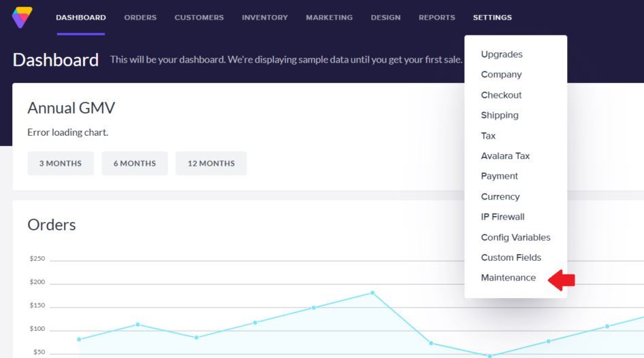The image size is (644, 358).
Task: Open the Orders navigation tab
Action: [140, 18]
